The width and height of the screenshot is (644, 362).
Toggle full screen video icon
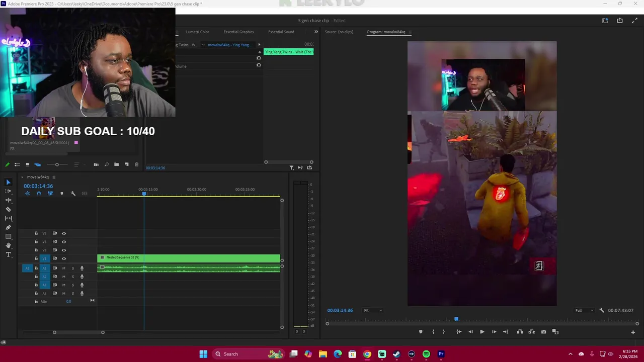634,21
